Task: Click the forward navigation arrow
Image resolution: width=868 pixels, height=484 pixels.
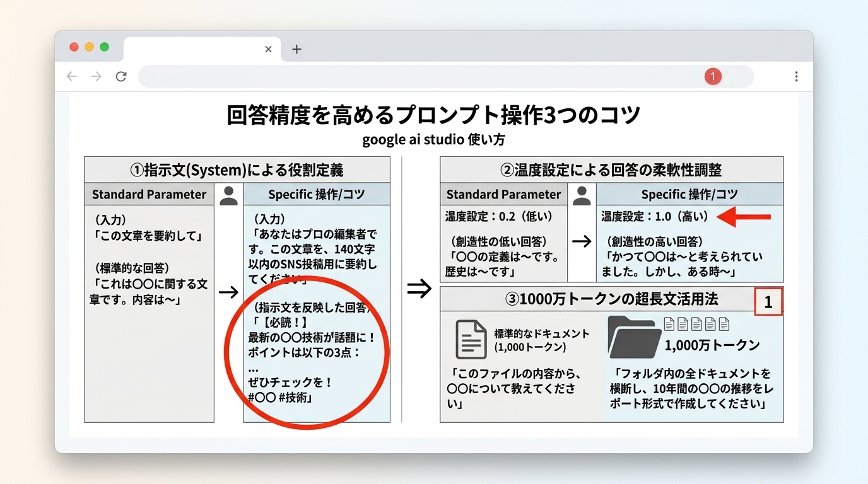Action: coord(97,76)
